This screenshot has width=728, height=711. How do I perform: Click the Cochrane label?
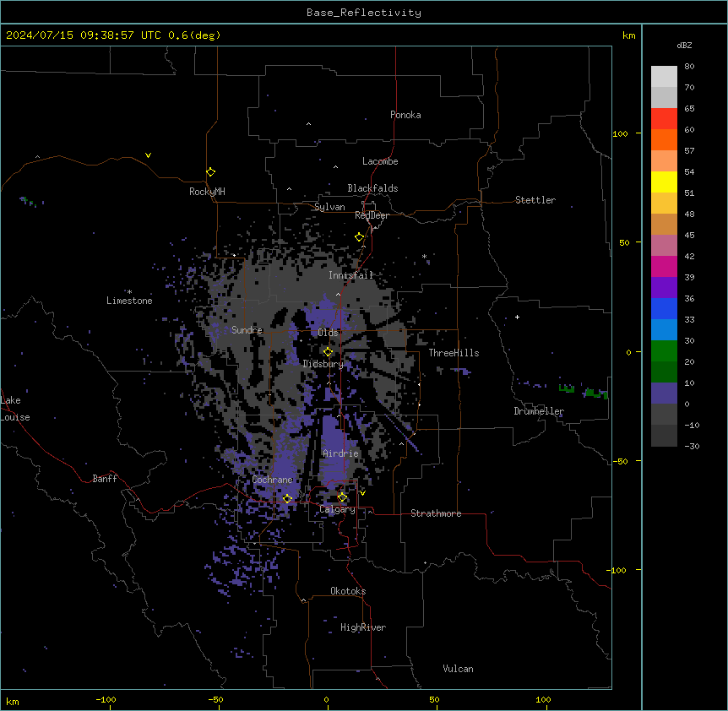273,480
